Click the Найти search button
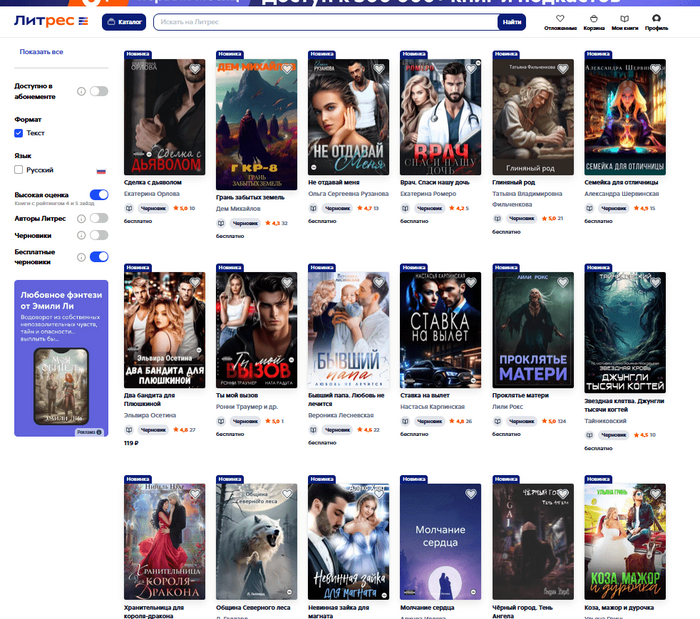This screenshot has width=700, height=619. [x=512, y=22]
